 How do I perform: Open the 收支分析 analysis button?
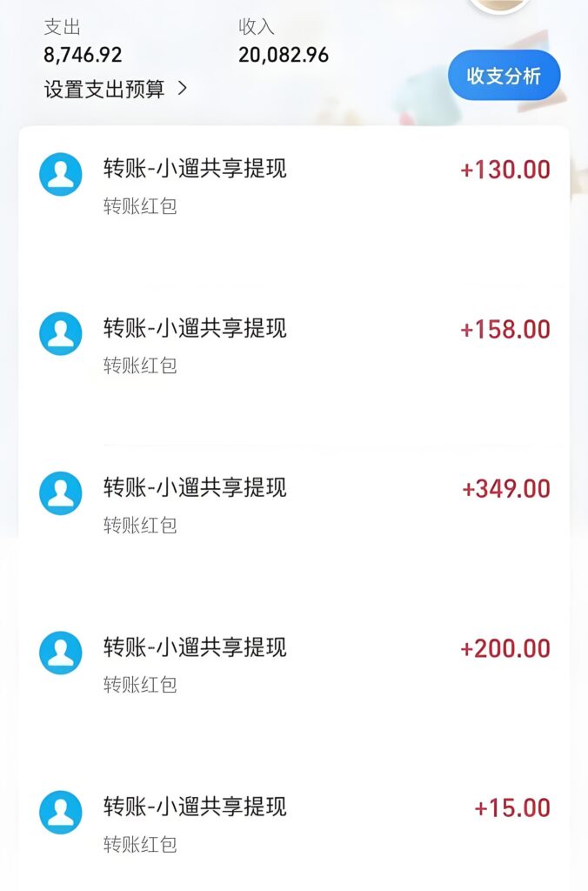tap(504, 76)
